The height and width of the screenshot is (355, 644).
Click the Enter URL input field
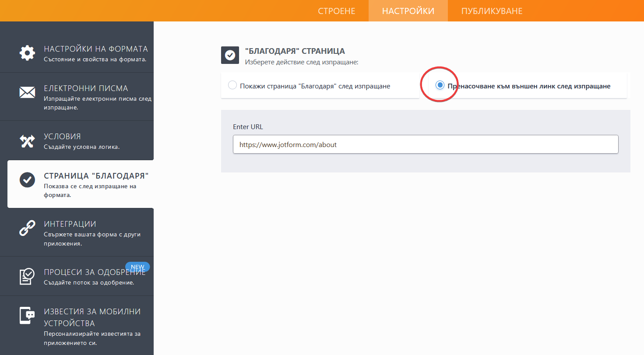point(425,144)
